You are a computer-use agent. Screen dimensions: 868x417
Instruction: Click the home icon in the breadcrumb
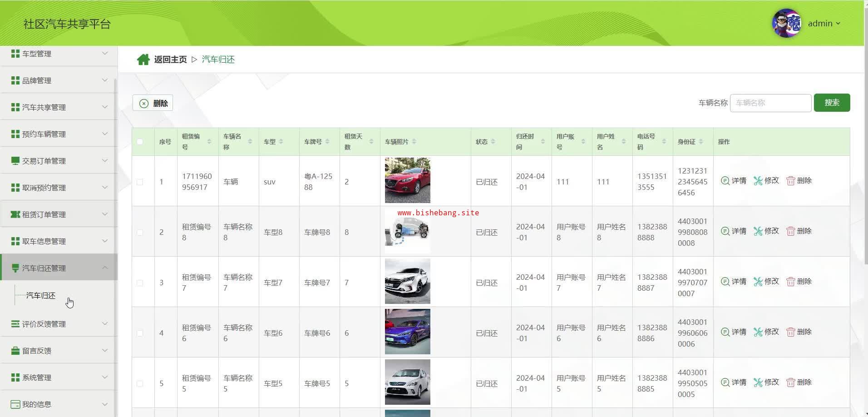[143, 60]
